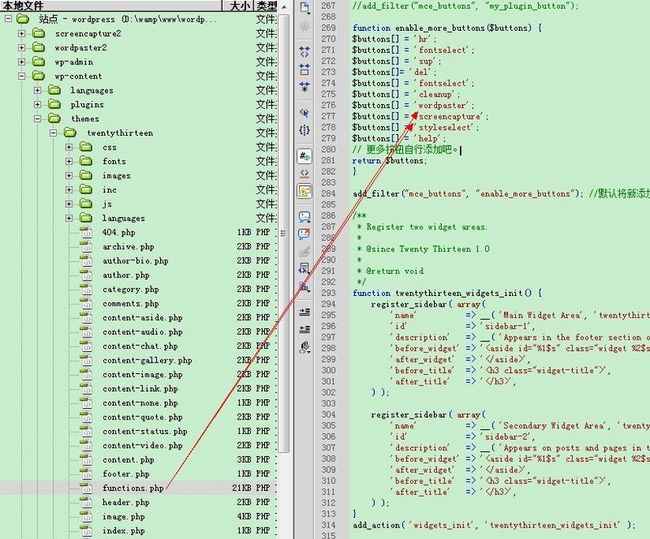Sort by the 大小 column header
This screenshot has height=539, width=650.
238,5
